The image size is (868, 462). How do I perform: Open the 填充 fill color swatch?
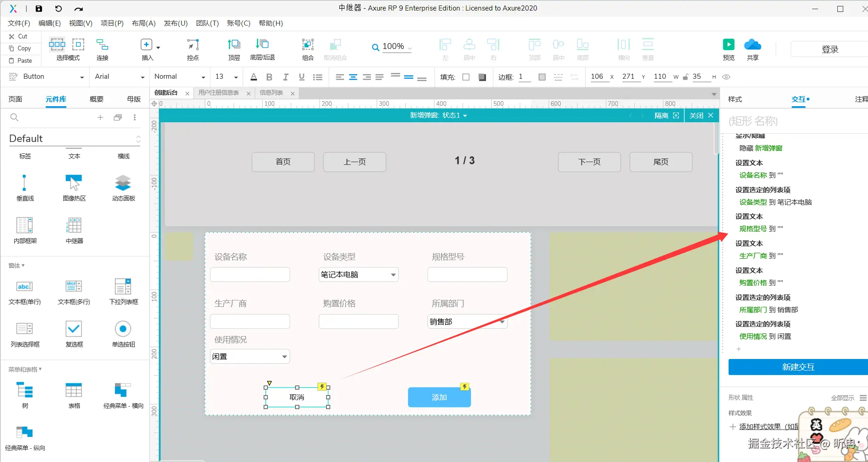point(466,77)
